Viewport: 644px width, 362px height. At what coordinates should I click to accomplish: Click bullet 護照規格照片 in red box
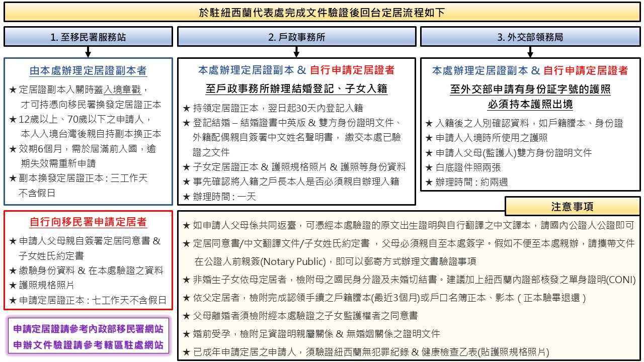(42, 285)
